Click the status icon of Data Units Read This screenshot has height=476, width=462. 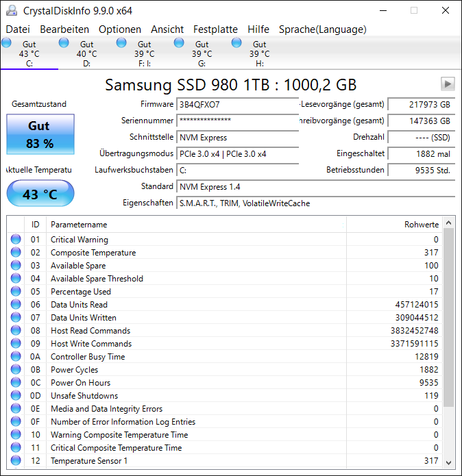coord(16,305)
